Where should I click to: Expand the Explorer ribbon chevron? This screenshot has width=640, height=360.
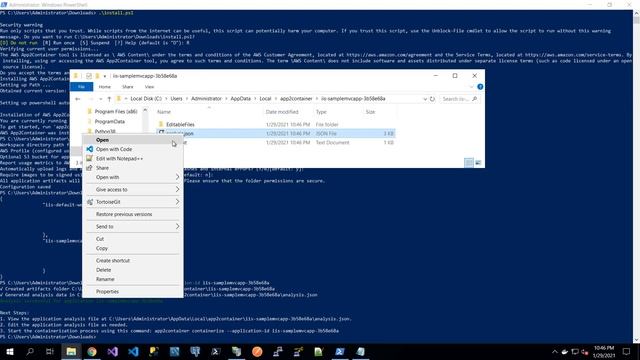pyautogui.click(x=472, y=87)
